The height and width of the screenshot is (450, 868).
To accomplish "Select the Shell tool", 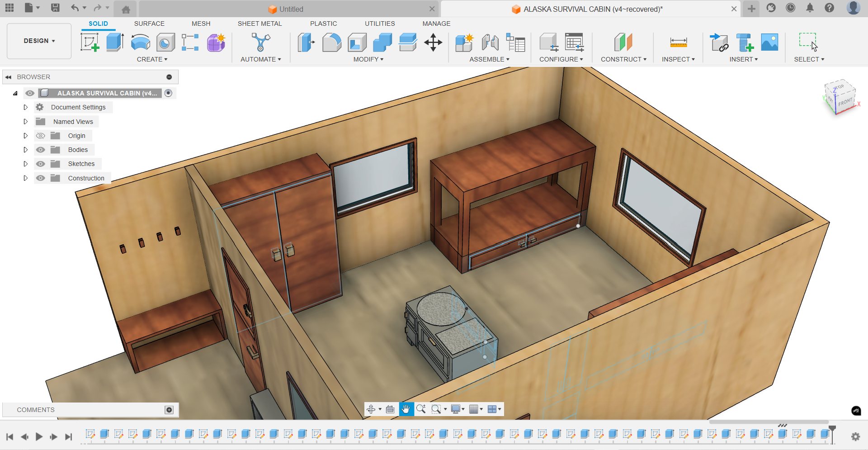I will coord(357,43).
